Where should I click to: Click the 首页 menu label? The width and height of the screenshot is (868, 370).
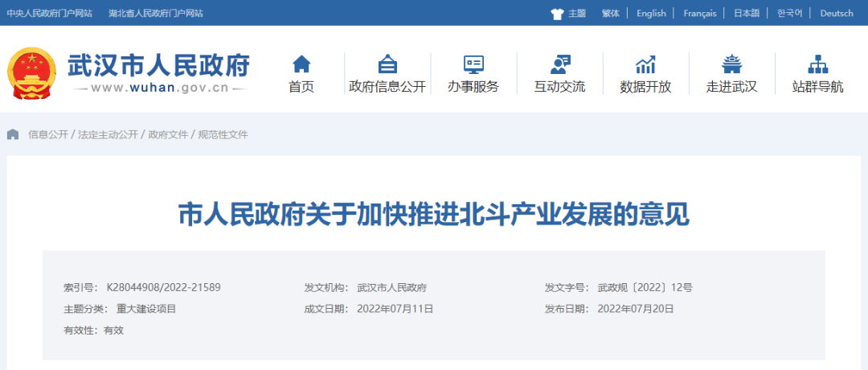pos(301,87)
